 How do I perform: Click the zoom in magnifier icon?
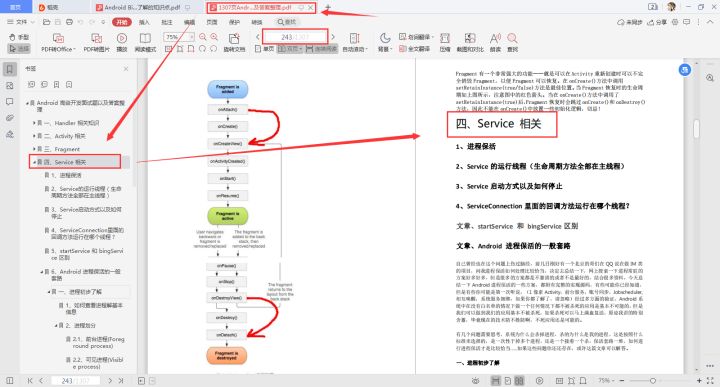point(214,37)
